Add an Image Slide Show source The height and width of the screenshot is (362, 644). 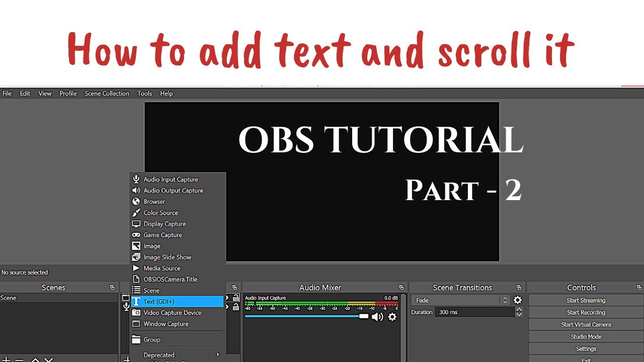(177, 257)
